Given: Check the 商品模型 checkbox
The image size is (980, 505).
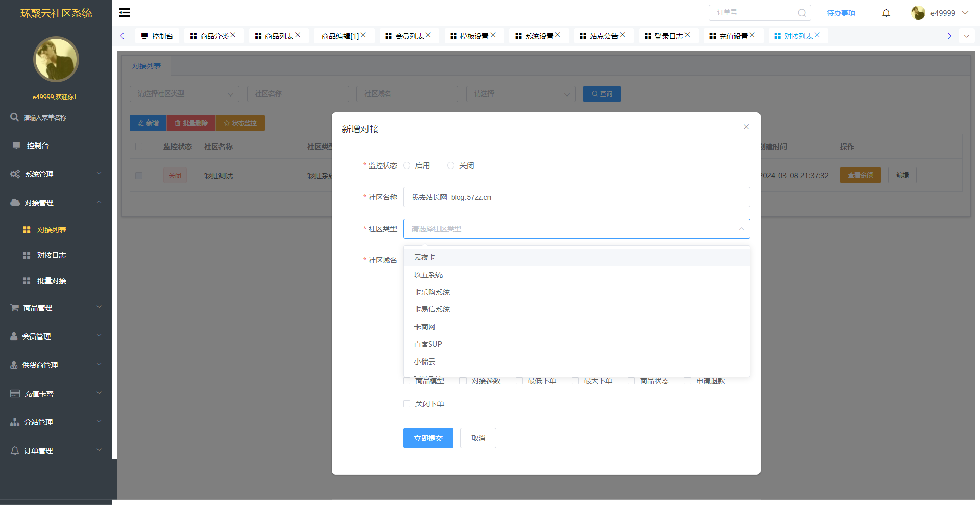Looking at the screenshot, I should tap(407, 381).
